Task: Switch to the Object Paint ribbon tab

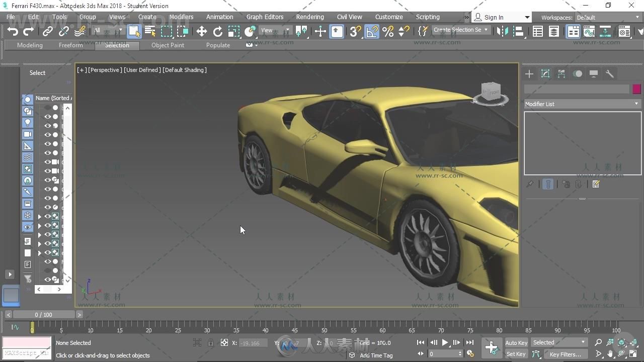Action: (168, 45)
